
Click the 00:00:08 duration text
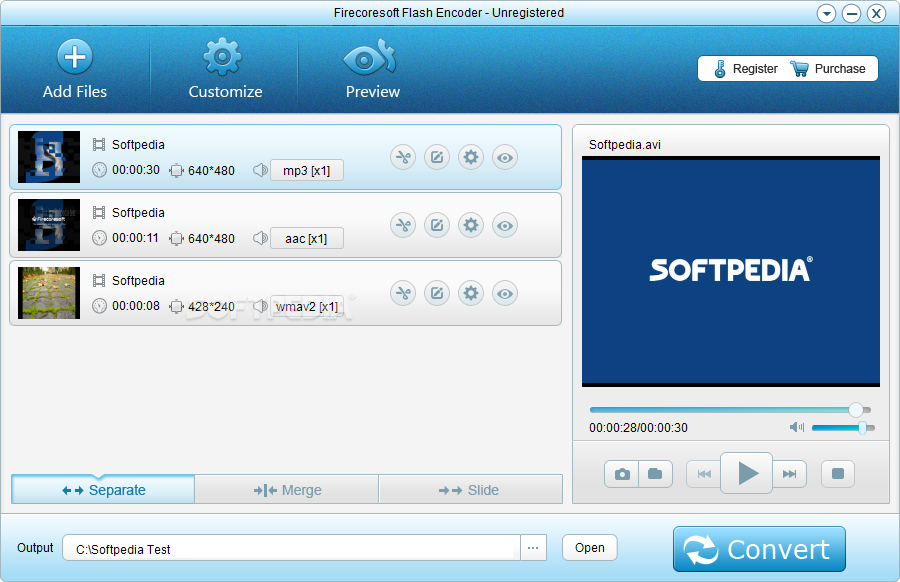(x=136, y=306)
